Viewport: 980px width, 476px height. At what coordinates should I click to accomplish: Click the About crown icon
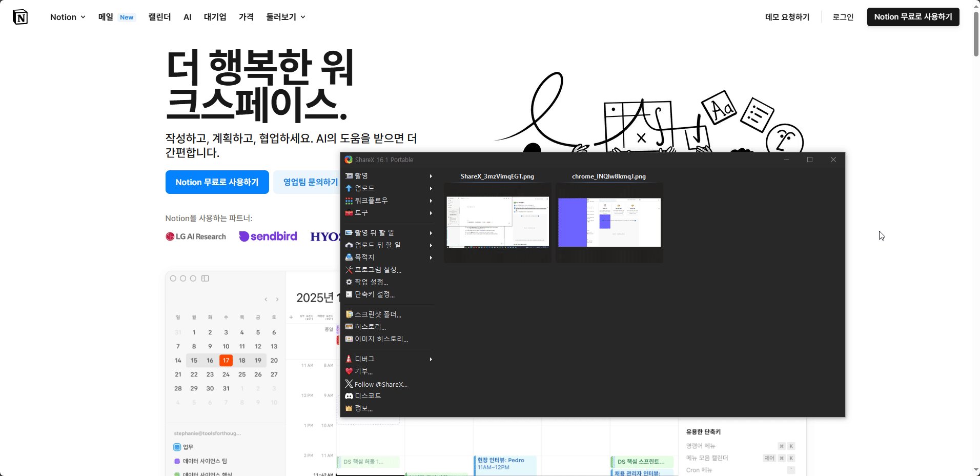point(349,408)
